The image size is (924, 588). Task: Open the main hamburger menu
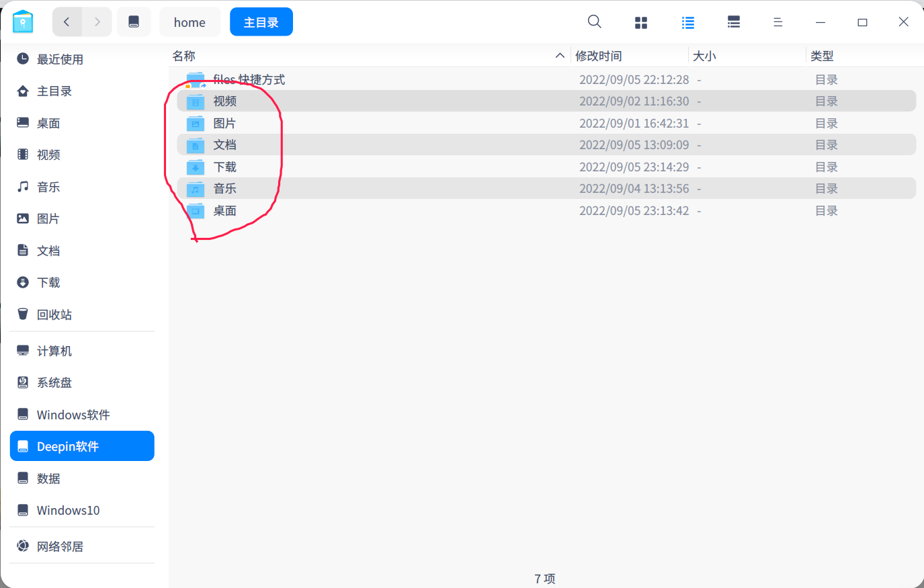pos(778,23)
